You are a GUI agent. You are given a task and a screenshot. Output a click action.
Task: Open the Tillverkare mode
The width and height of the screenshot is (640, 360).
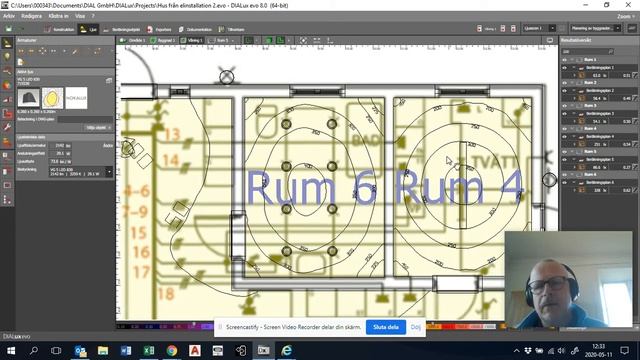[231, 29]
